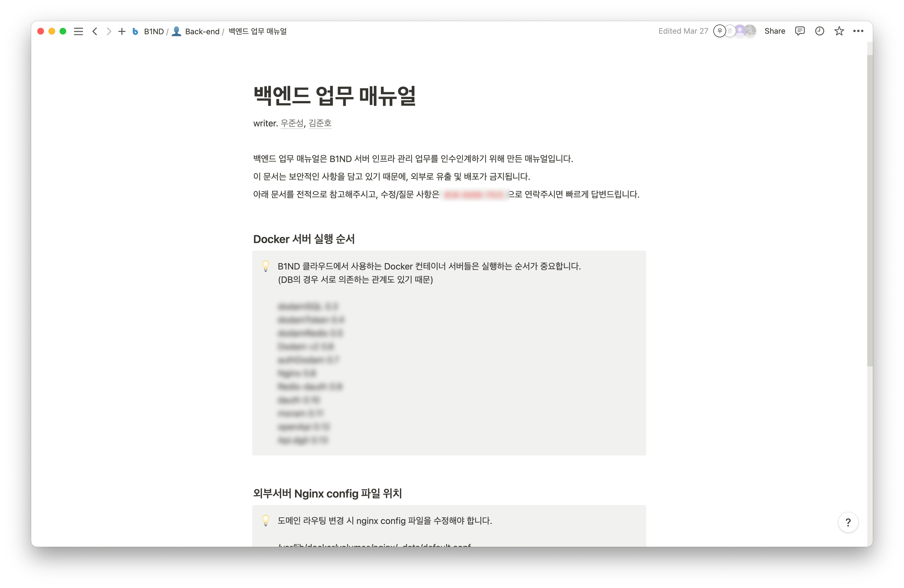Click the 백엔드 업무 매뉴얼 page heading
The width and height of the screenshot is (904, 588).
click(334, 96)
